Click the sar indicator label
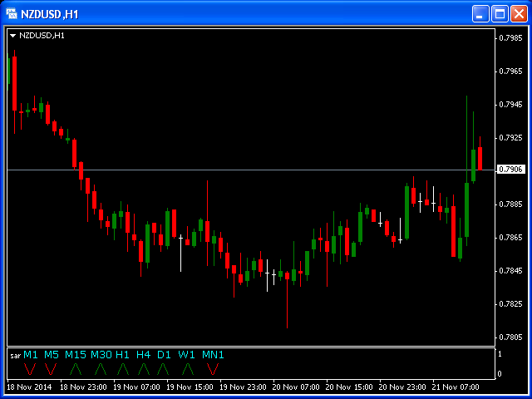This screenshot has width=532, height=399. (15, 356)
